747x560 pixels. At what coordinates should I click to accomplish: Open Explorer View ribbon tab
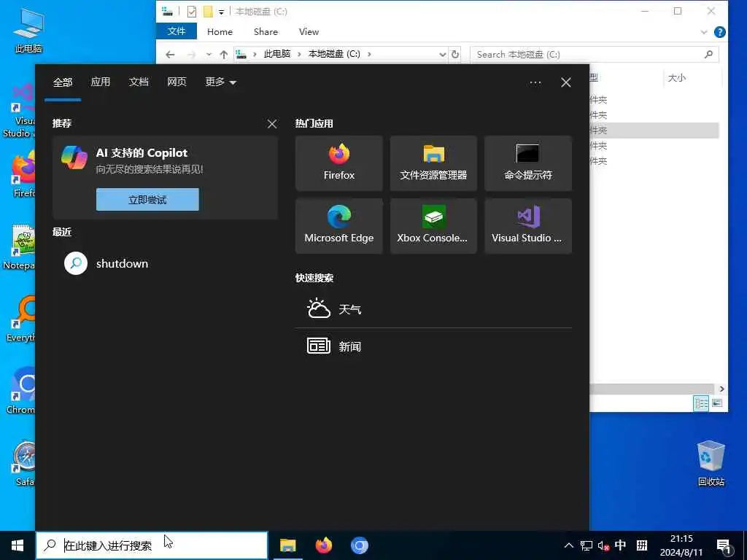click(309, 31)
